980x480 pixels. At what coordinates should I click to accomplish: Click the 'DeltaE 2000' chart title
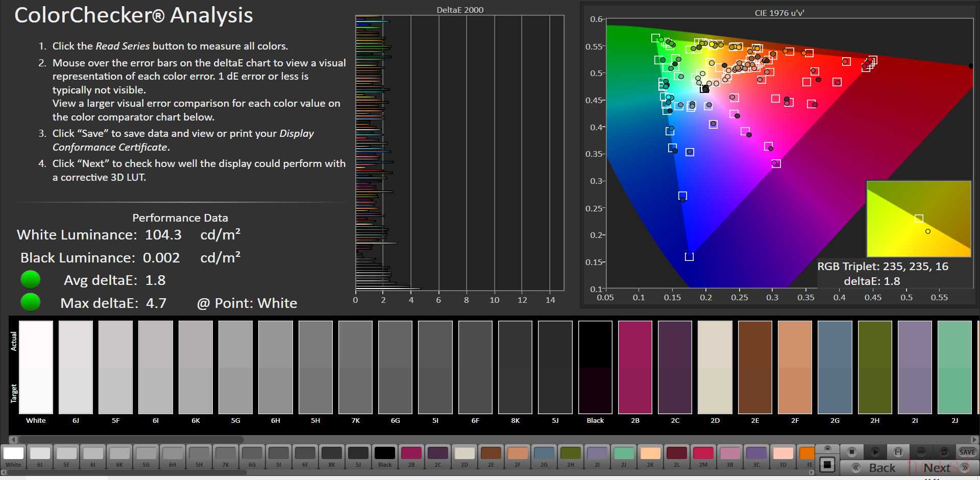[x=460, y=10]
